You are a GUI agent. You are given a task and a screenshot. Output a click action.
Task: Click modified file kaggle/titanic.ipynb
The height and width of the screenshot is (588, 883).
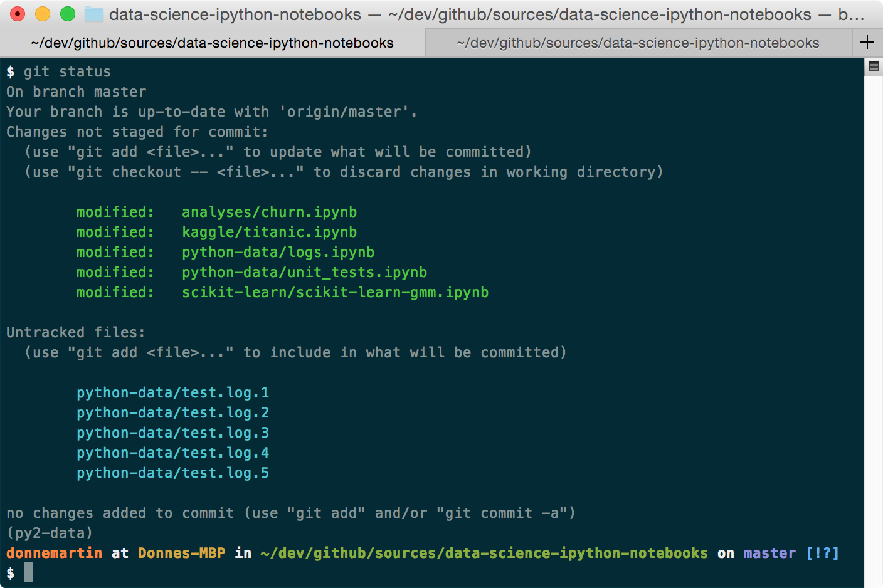click(269, 232)
